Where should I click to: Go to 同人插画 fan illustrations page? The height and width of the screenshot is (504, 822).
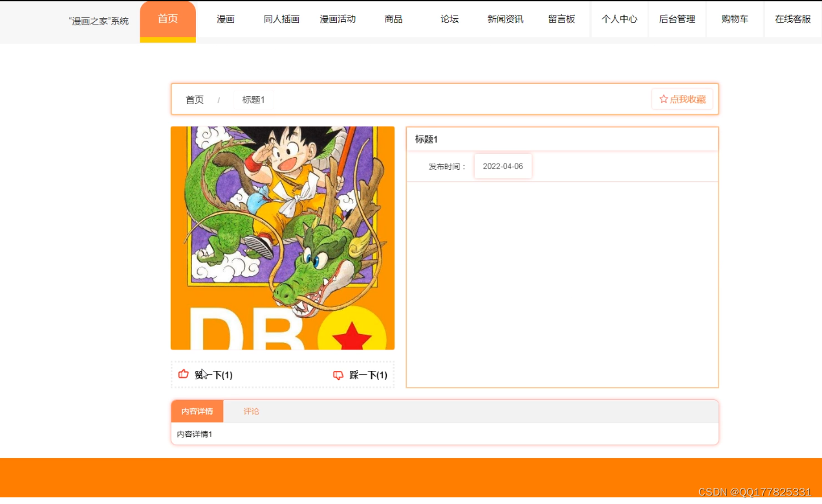tap(282, 19)
